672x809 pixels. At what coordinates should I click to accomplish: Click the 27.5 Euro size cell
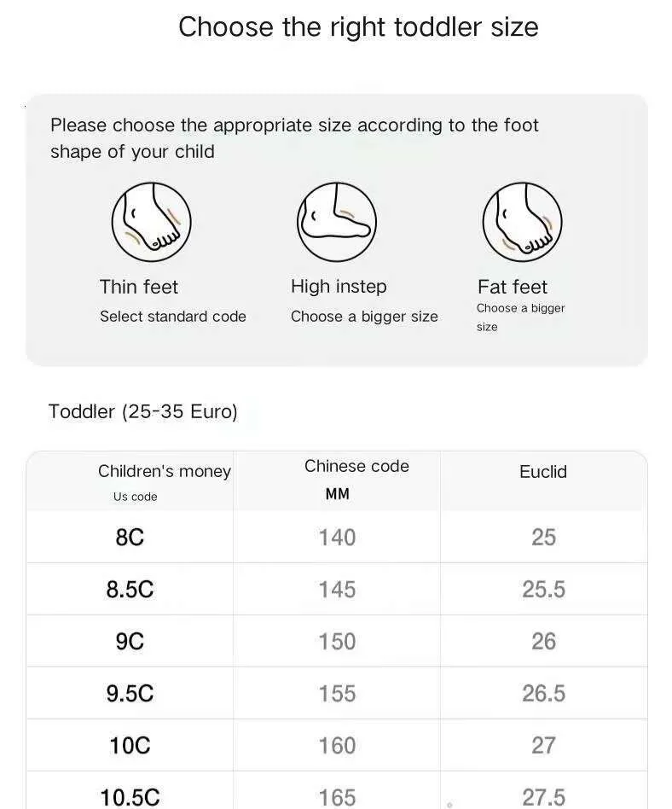543,797
